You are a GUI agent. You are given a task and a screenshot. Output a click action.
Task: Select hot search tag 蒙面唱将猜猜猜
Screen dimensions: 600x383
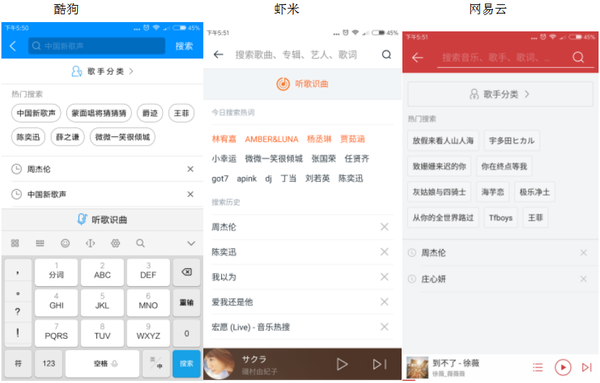[x=99, y=113]
